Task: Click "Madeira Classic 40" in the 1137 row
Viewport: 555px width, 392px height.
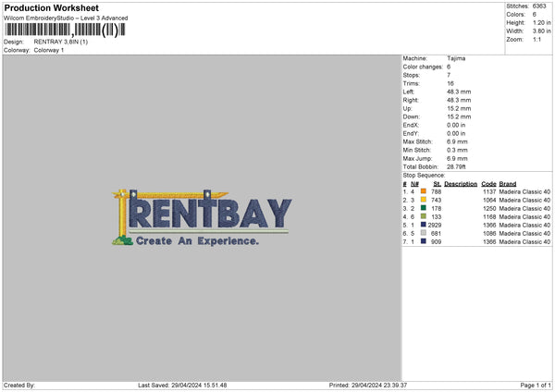Action: [x=524, y=191]
